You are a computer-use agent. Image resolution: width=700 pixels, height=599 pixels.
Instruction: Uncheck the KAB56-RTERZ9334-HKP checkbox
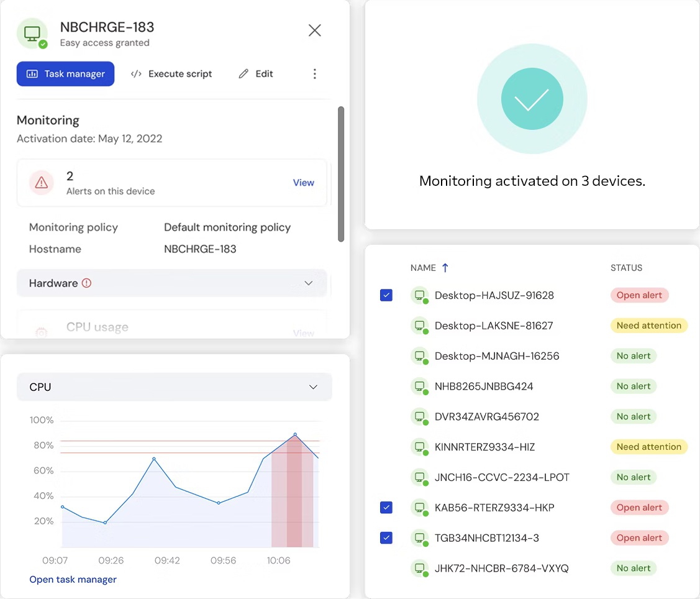pos(386,508)
